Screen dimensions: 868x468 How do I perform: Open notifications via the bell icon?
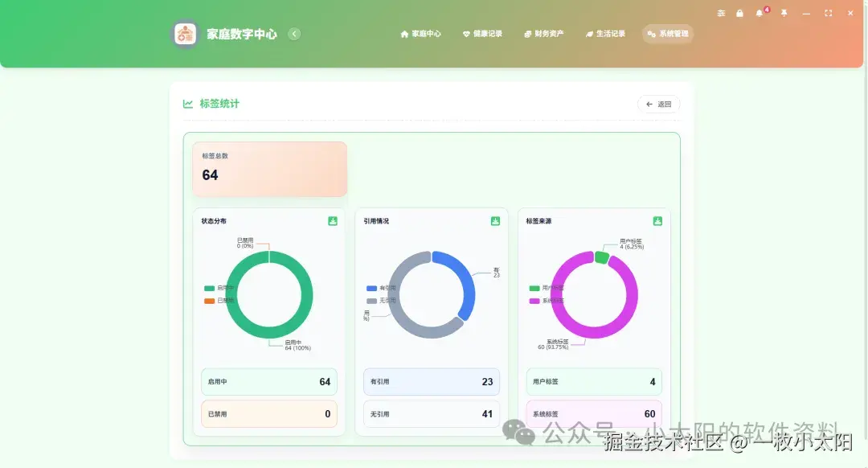tap(759, 13)
